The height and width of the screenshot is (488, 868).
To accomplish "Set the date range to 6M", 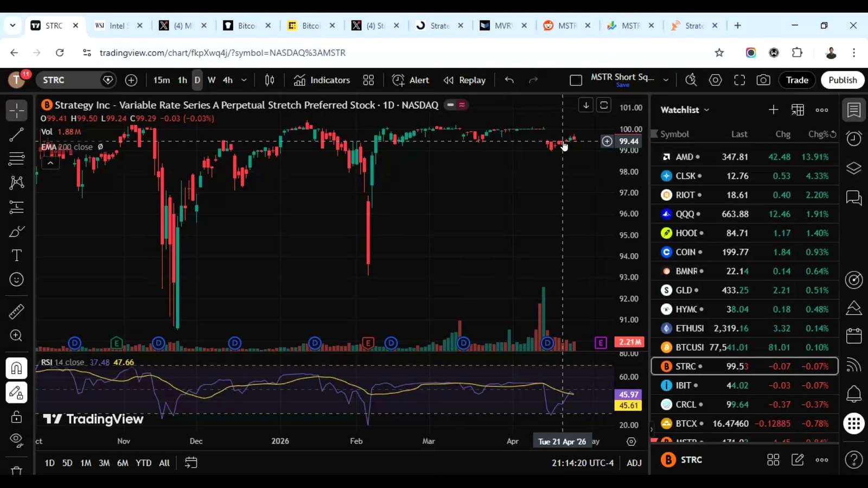I will tap(123, 463).
